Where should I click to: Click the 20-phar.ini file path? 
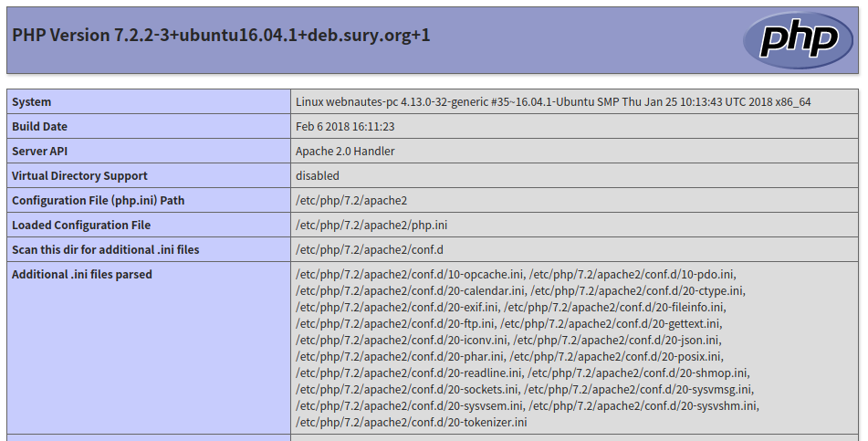click(400, 356)
